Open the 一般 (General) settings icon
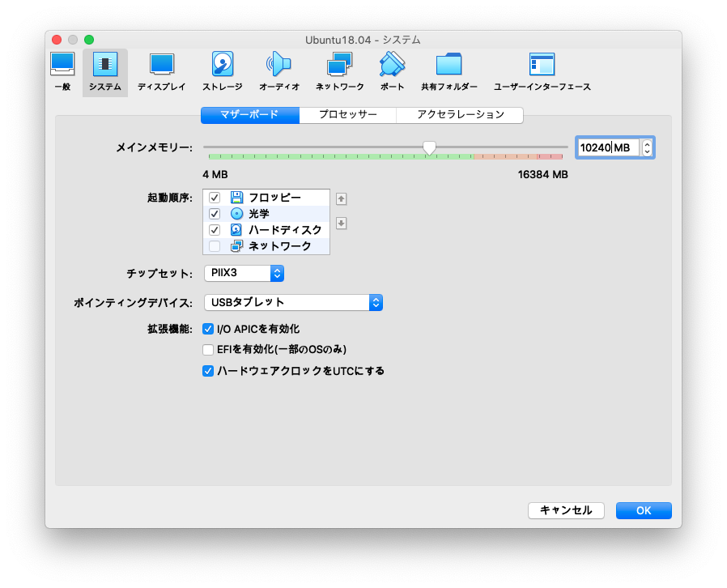This screenshot has width=727, height=588. click(x=62, y=73)
